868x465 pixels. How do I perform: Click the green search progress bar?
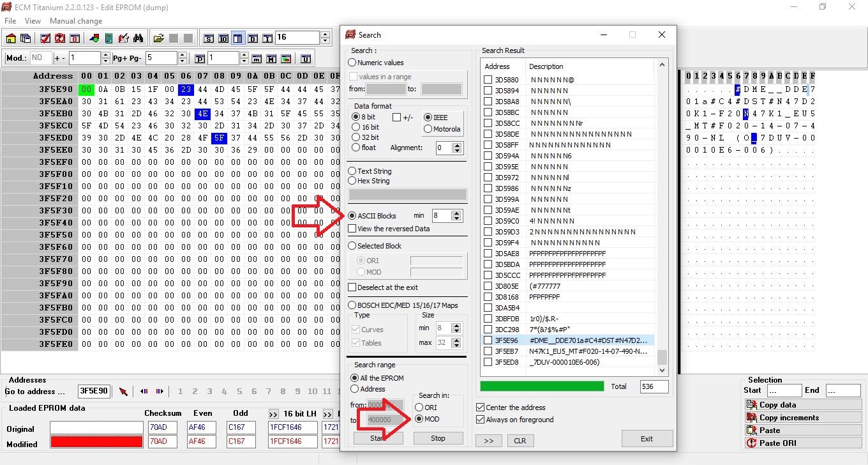click(x=541, y=386)
